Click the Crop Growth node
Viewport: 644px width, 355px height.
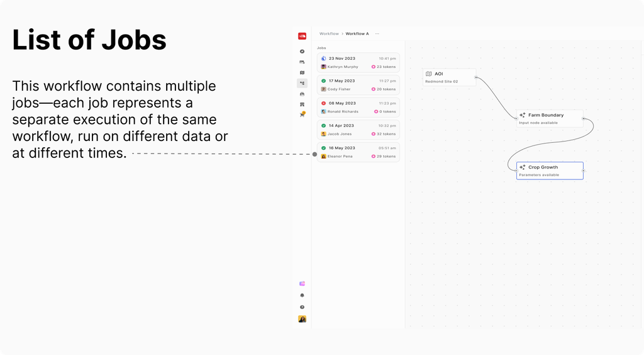(550, 171)
